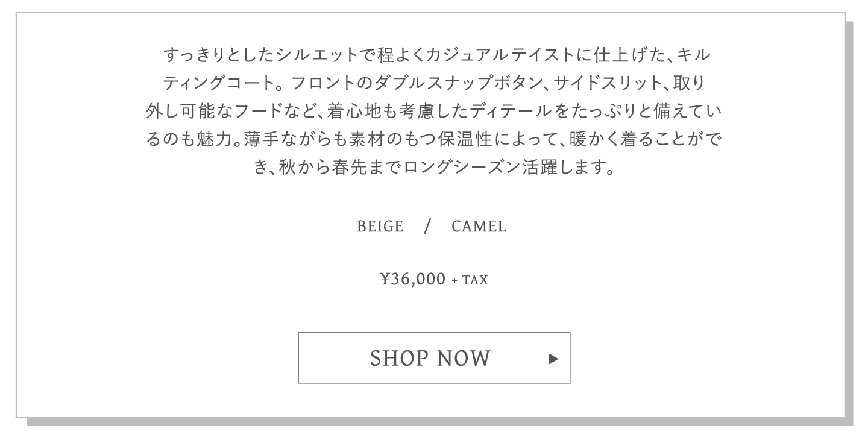Click the slash separator between BEIGE and CAMEL
868x440 pixels.
coord(427,227)
